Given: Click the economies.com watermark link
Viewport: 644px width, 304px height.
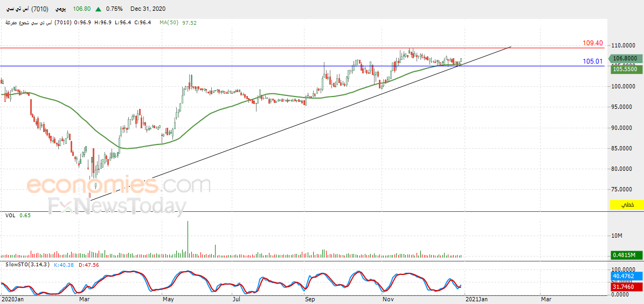Looking at the screenshot, I should coord(119,185).
